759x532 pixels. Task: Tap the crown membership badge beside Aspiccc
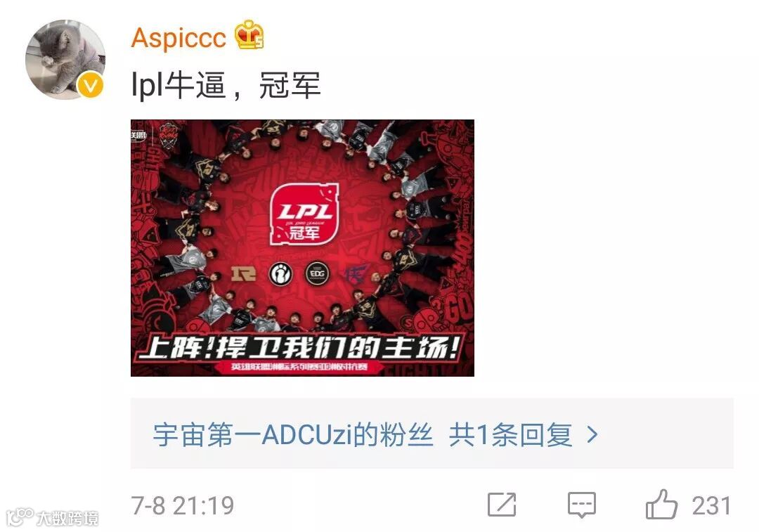pyautogui.click(x=249, y=35)
